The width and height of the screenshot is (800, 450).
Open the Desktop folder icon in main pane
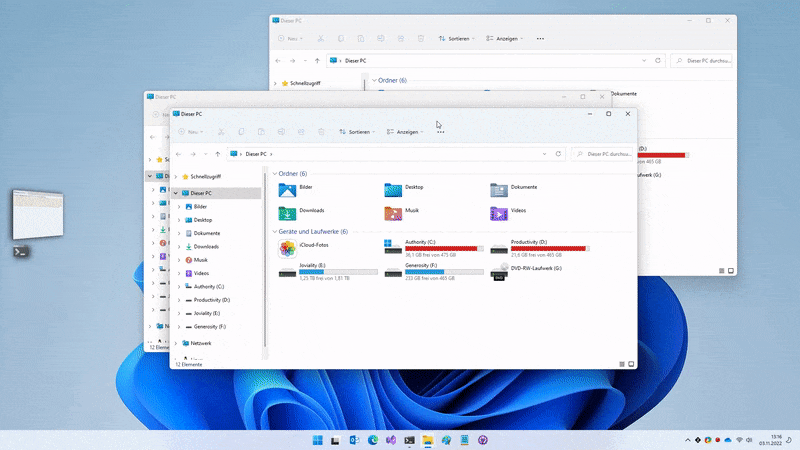(393, 190)
